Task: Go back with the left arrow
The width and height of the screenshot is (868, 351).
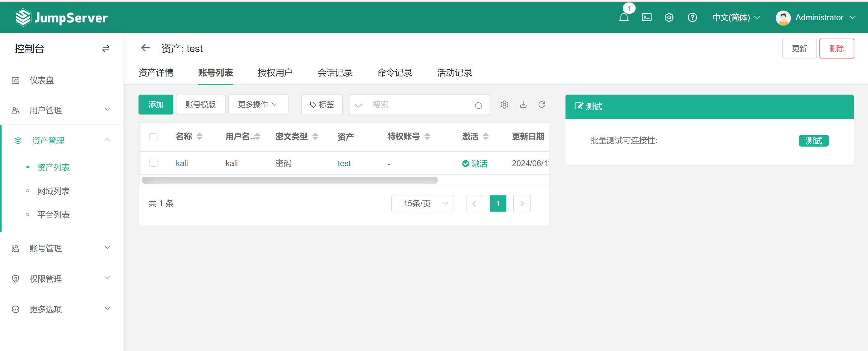Action: click(x=145, y=48)
